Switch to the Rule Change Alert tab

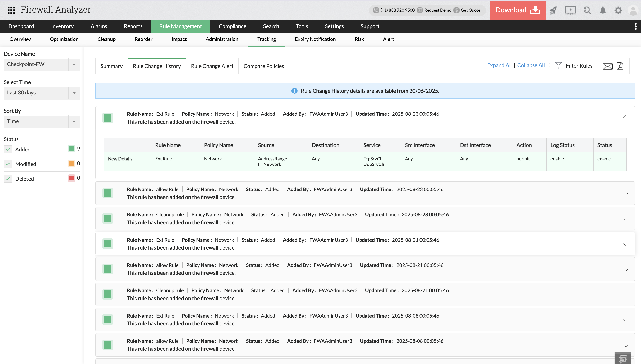pyautogui.click(x=212, y=66)
